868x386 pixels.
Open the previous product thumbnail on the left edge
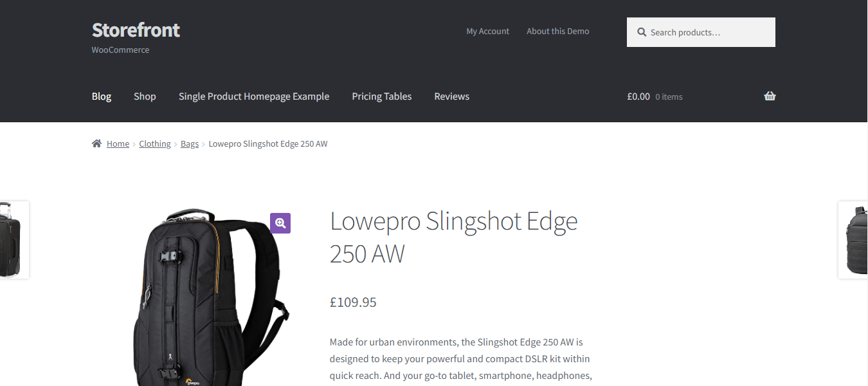14,240
